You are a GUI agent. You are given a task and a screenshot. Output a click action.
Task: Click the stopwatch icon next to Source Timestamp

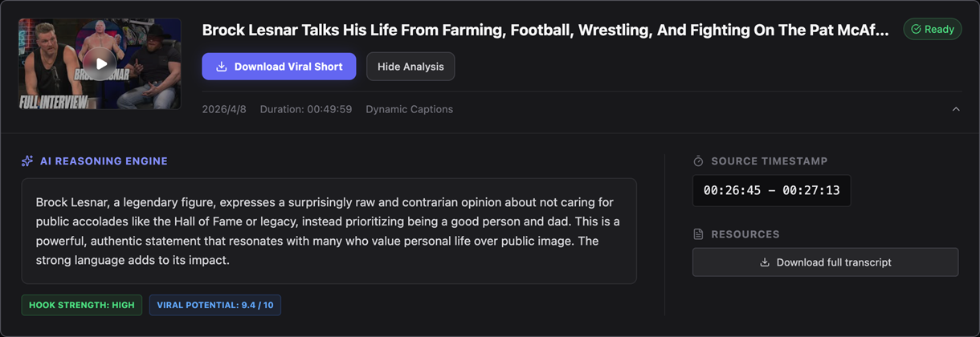click(698, 161)
